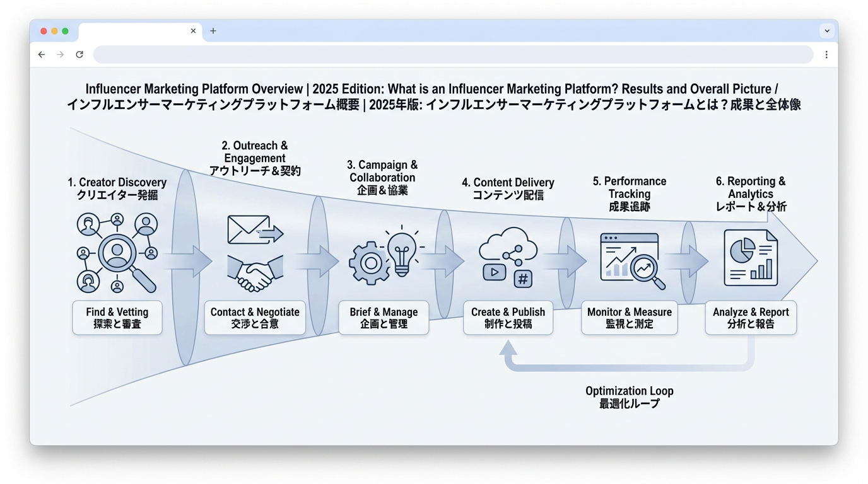Image resolution: width=868 pixels, height=484 pixels.
Task: Go back to the previous page
Action: (42, 55)
